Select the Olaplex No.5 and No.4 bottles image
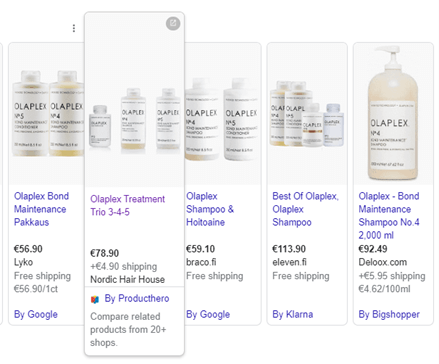 coord(47,114)
